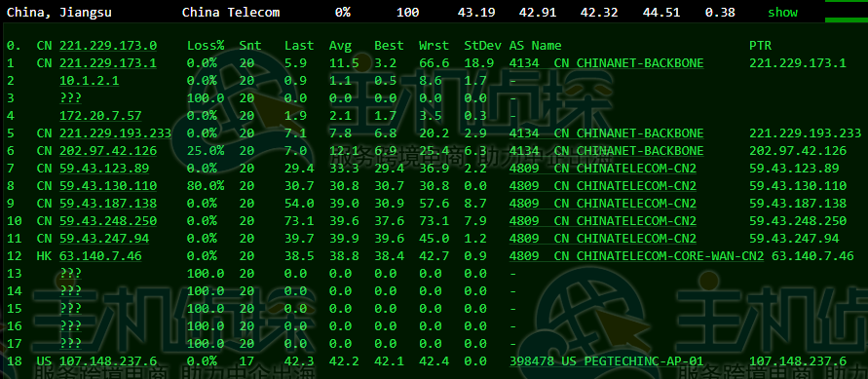The width and height of the screenshot is (868, 379).
Task: Click AS 4134 CHINANET-BACKBONE link at hop 1
Action: pos(606,63)
